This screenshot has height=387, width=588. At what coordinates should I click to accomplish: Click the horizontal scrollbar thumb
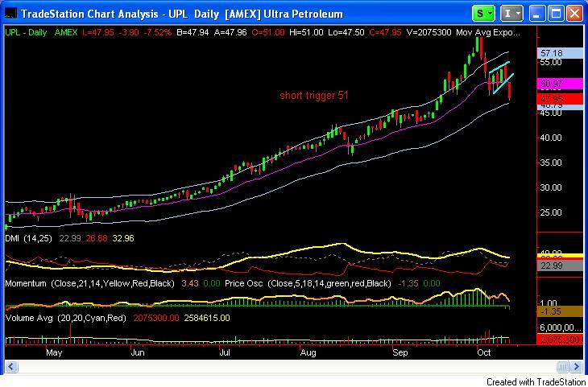(x=563, y=366)
